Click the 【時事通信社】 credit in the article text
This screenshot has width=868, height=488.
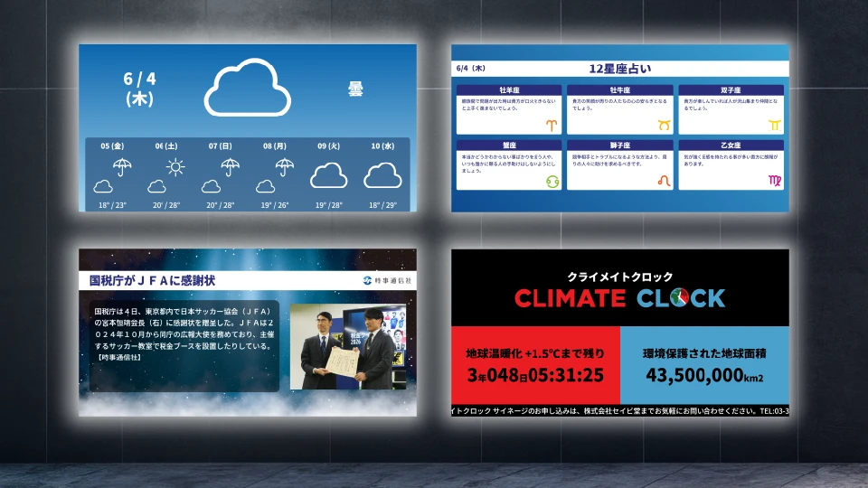point(119,358)
